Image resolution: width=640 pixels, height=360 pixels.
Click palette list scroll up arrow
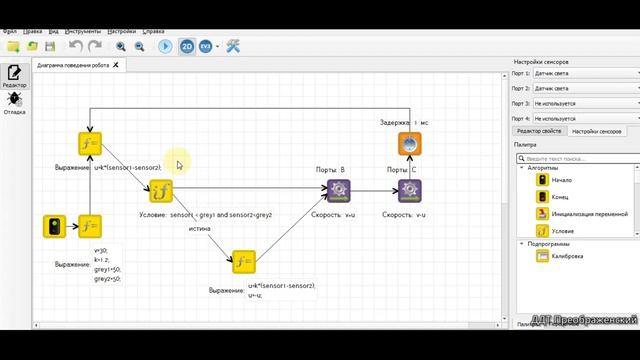click(x=637, y=167)
